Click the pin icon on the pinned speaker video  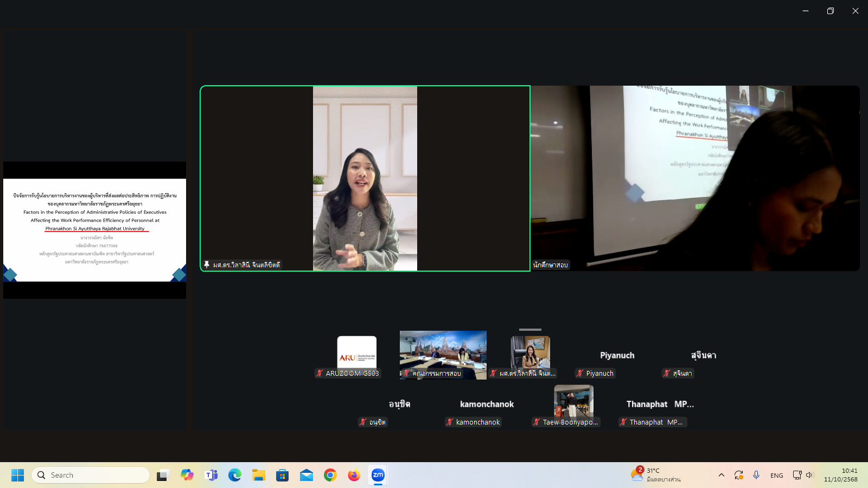207,265
